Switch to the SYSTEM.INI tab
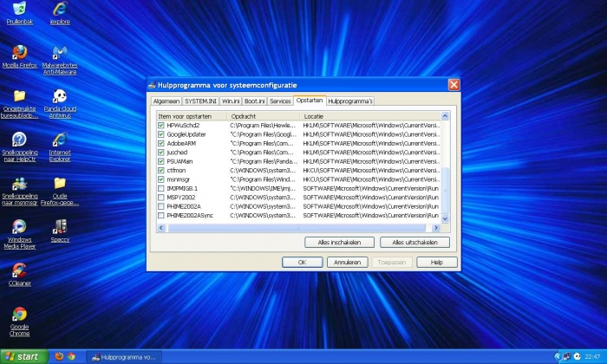 click(x=200, y=101)
